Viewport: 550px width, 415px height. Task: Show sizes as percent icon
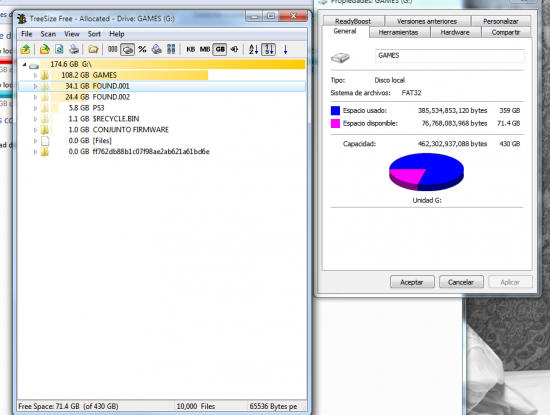click(142, 49)
